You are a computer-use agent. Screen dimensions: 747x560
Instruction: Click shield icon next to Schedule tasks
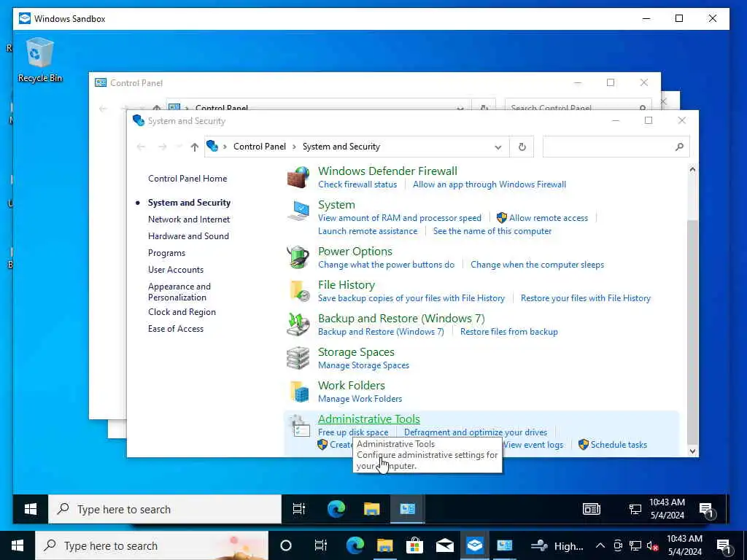pos(583,445)
